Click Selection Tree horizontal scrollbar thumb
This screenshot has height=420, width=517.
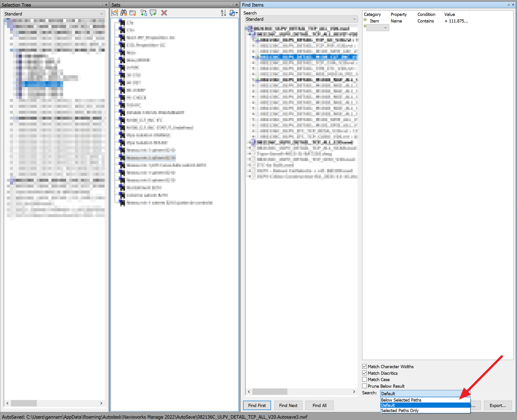point(24,403)
